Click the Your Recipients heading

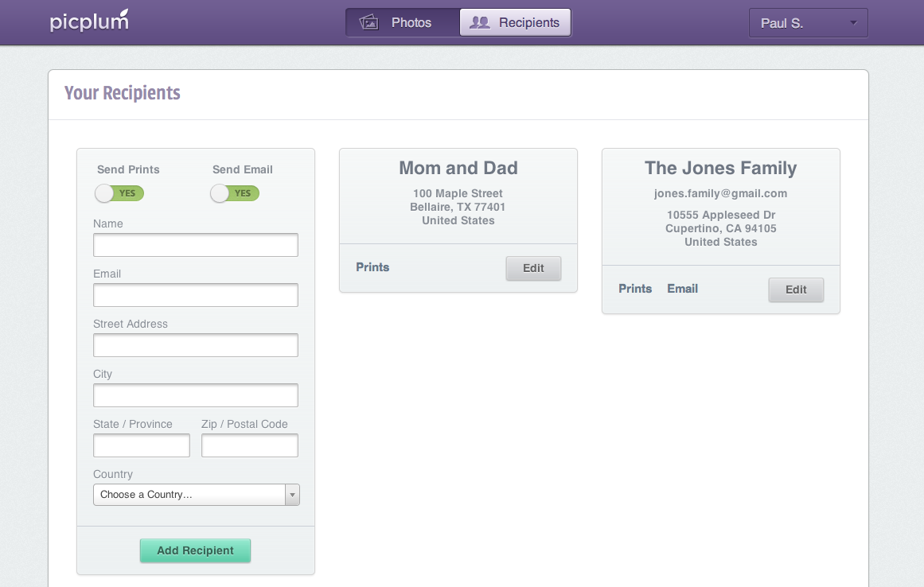pos(123,93)
